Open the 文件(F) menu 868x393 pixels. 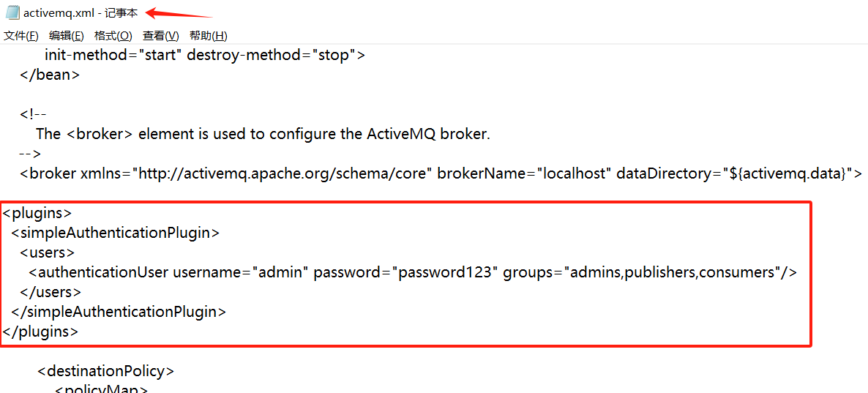(x=21, y=36)
